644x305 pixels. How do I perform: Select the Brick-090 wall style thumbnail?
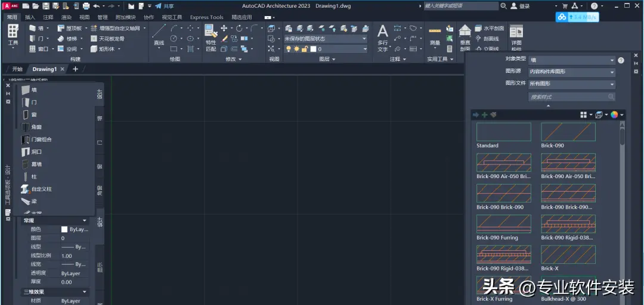(x=568, y=132)
